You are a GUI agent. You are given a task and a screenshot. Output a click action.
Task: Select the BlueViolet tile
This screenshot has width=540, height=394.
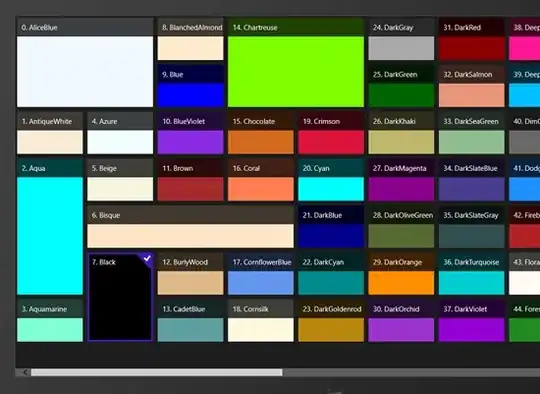pyautogui.click(x=190, y=133)
